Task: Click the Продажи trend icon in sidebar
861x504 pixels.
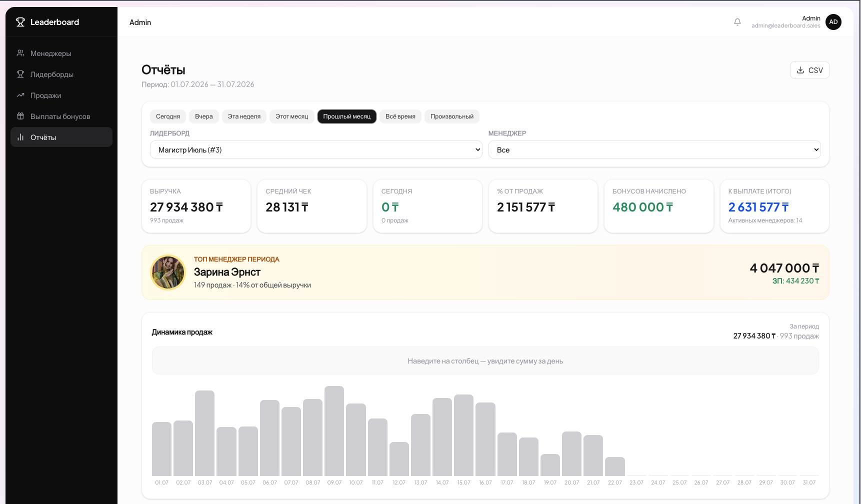Action: 20,95
